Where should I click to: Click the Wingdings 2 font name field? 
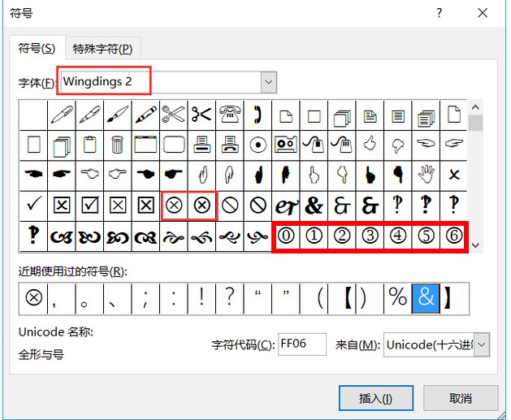pos(162,82)
